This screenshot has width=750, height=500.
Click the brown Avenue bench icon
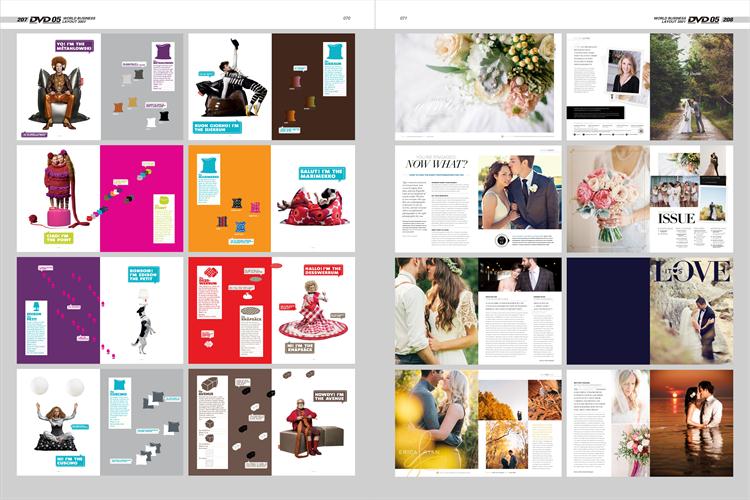[208, 383]
